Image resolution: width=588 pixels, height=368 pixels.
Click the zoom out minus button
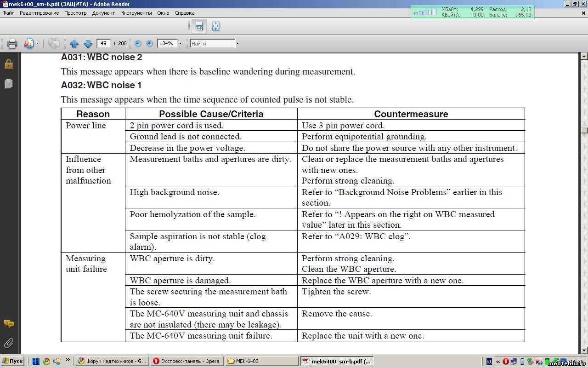tap(138, 43)
